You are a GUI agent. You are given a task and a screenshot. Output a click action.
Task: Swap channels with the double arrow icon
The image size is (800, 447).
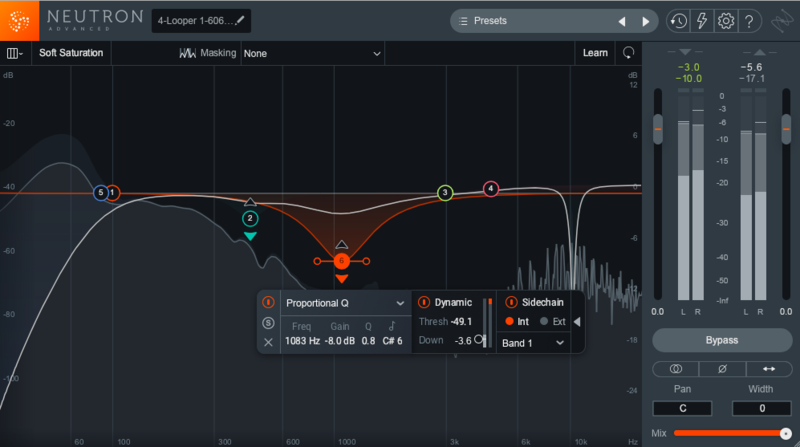point(769,368)
